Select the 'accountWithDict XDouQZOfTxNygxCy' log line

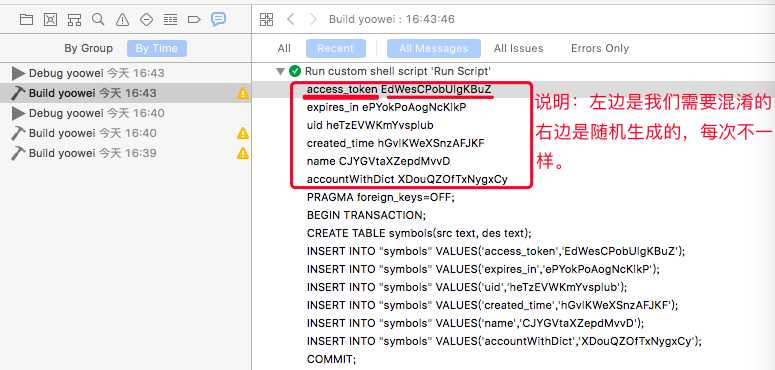[x=407, y=179]
